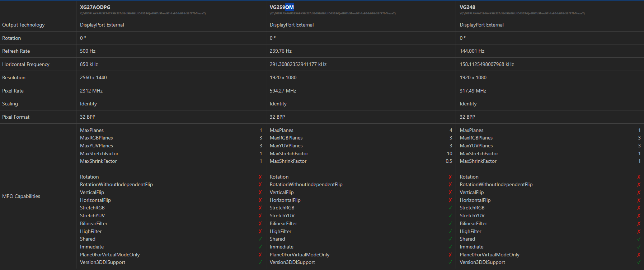Click the 291.30882352941177 kHz value

(298, 65)
